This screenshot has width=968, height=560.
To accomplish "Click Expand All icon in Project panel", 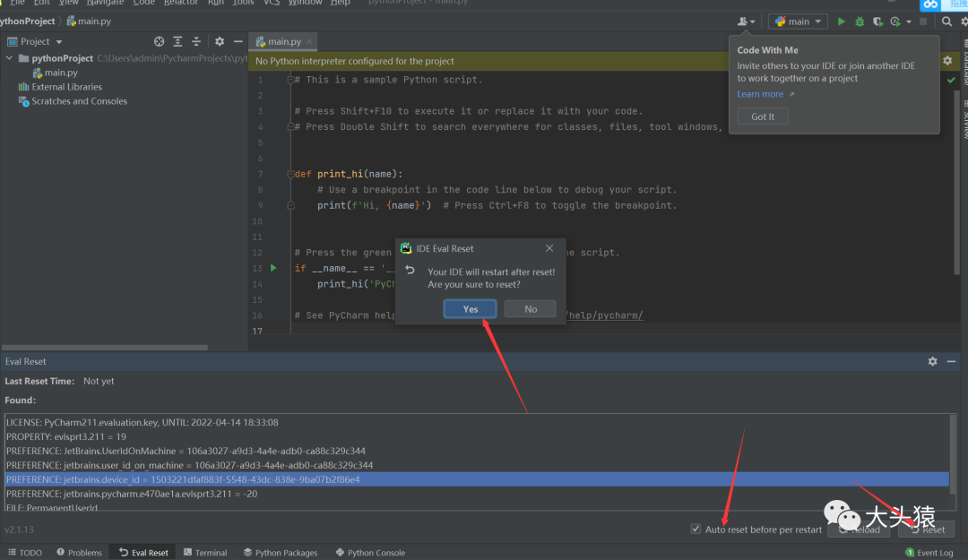I will (177, 41).
